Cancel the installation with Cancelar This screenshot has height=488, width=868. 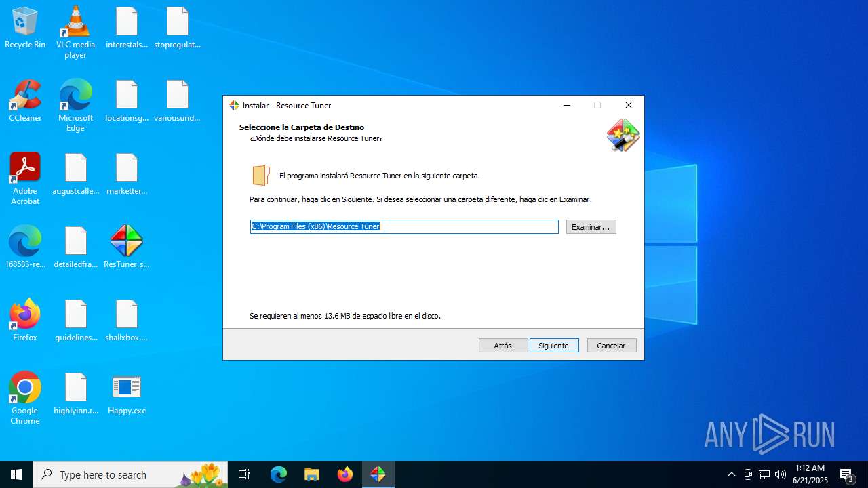click(x=612, y=346)
